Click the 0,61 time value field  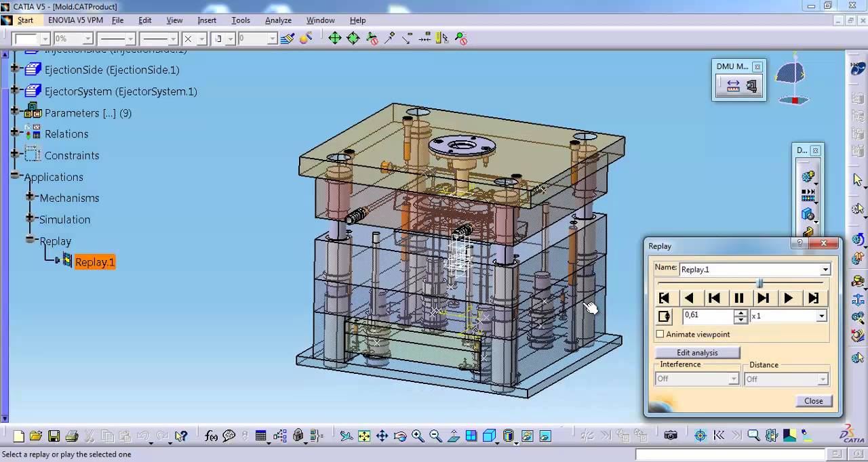[x=708, y=316]
